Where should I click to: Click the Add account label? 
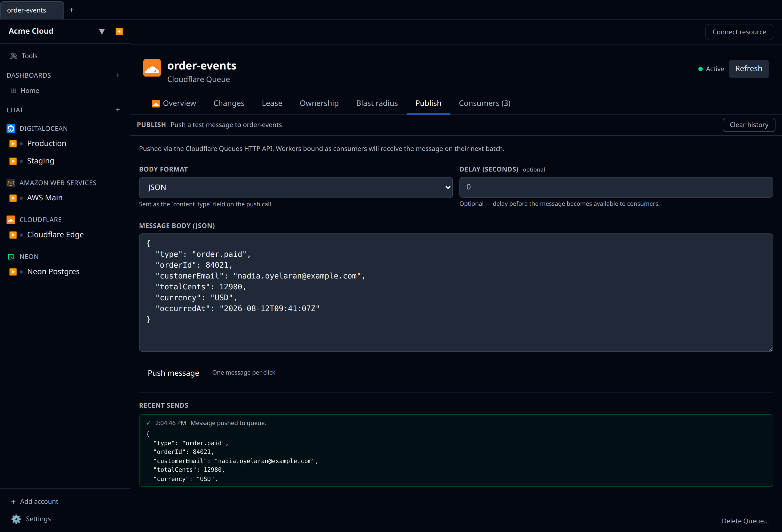(x=39, y=502)
